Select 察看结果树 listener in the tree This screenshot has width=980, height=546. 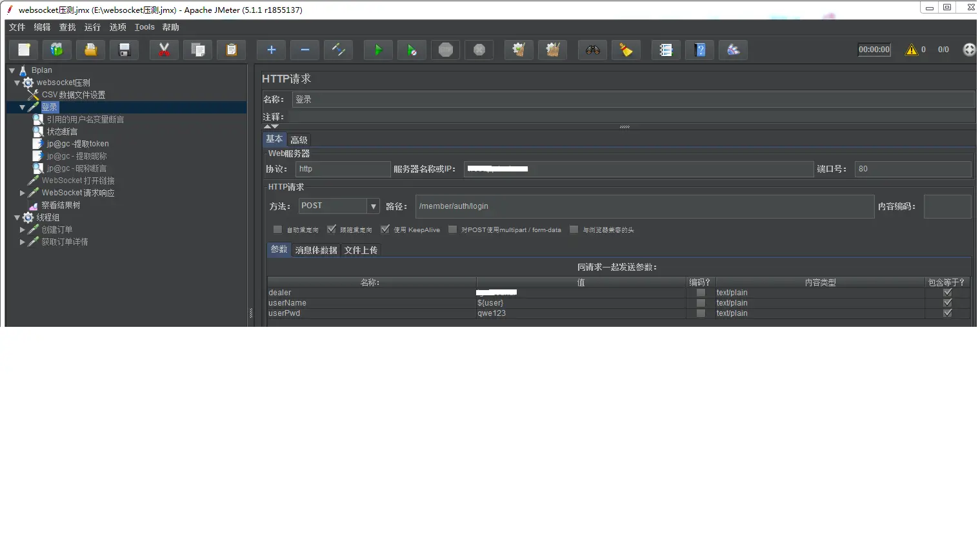point(61,205)
